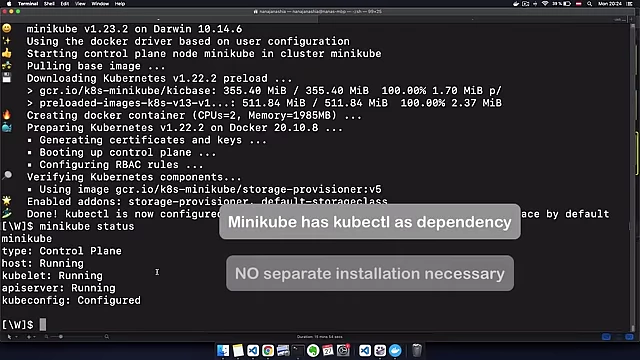Viewport: 640px width, 360px height.
Task: Open the Shell menu
Action: pos(49,4)
